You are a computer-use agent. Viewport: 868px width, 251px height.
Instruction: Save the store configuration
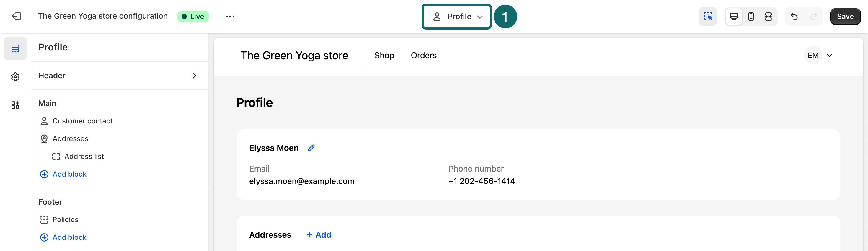click(x=846, y=16)
